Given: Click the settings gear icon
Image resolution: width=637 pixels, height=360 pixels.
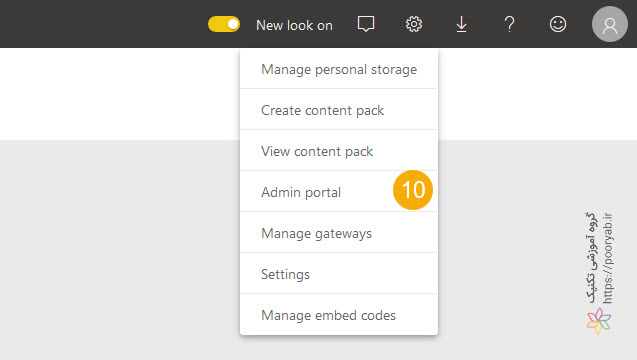Looking at the screenshot, I should (x=414, y=24).
